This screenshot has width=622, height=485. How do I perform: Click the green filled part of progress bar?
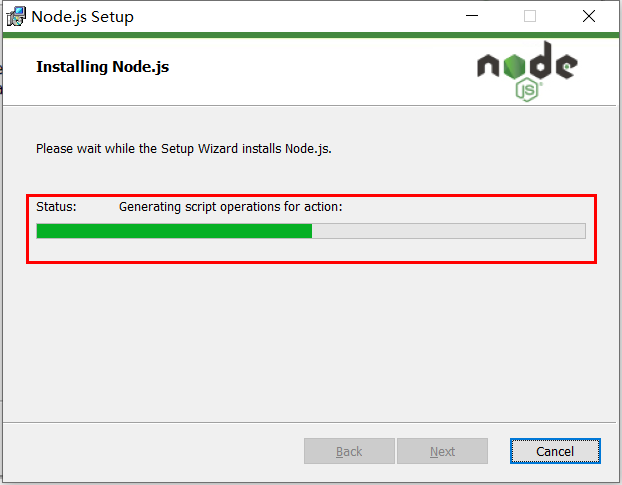tap(174, 231)
